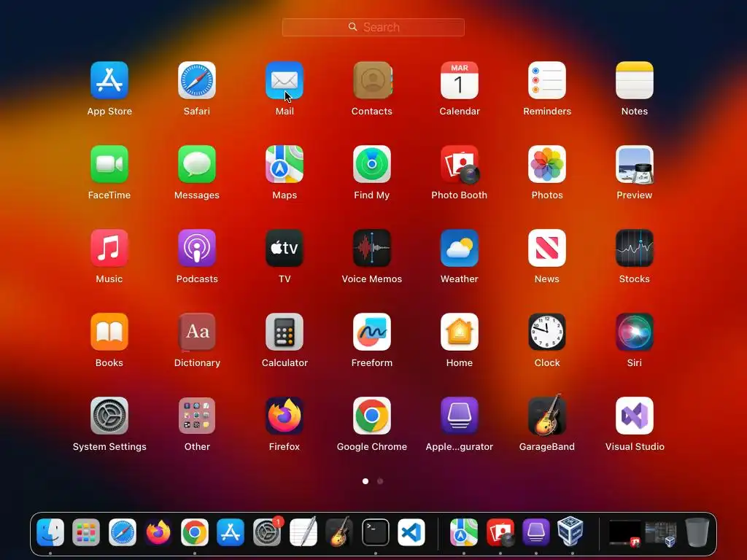Open the Messages app
This screenshot has height=560, width=747.
pos(197,164)
